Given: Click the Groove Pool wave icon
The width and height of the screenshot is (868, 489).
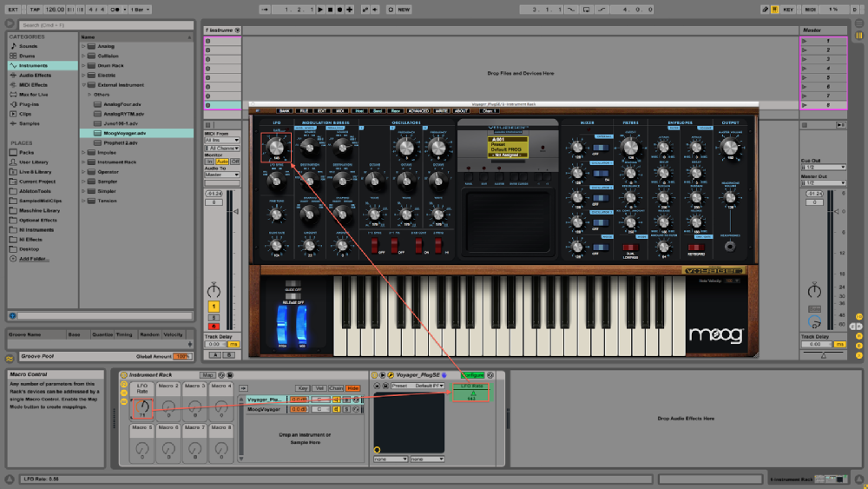Looking at the screenshot, I should pyautogui.click(x=10, y=357).
